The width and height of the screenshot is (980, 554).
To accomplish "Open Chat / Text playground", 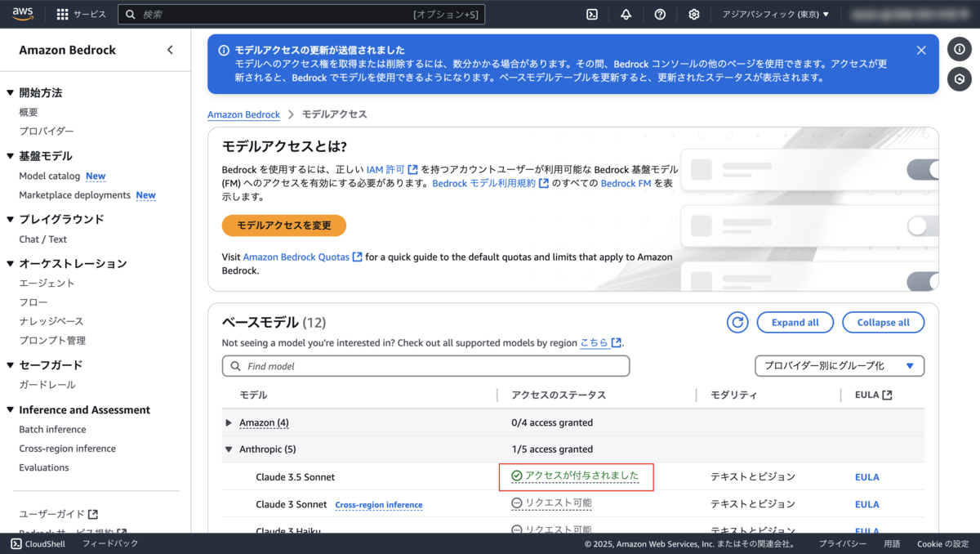I will (43, 239).
